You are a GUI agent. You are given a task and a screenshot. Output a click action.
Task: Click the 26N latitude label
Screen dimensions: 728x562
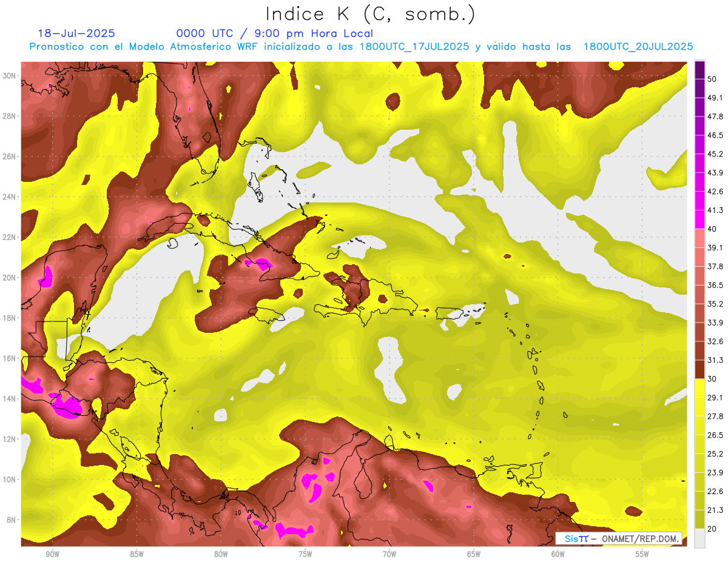[x=9, y=156]
